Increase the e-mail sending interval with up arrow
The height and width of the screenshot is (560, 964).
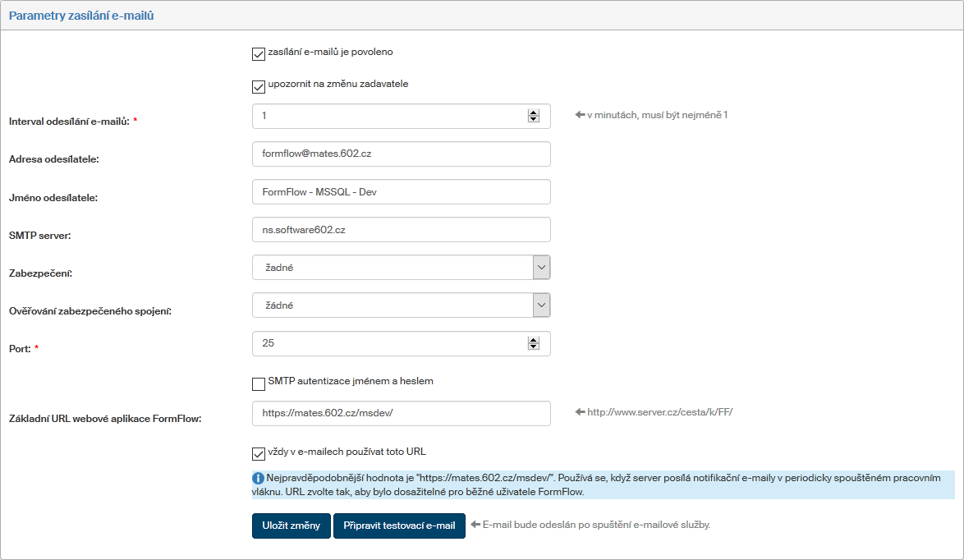(x=534, y=112)
